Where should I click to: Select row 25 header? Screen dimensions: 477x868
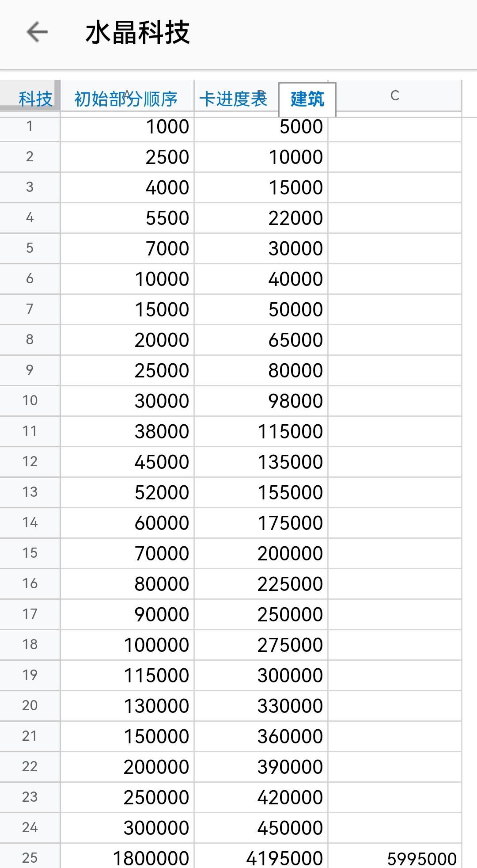pos(30,857)
